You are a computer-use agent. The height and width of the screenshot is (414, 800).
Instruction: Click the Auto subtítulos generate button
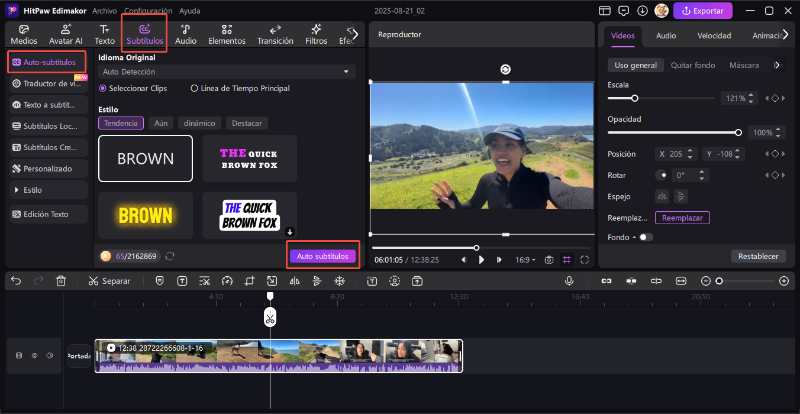[x=322, y=256]
